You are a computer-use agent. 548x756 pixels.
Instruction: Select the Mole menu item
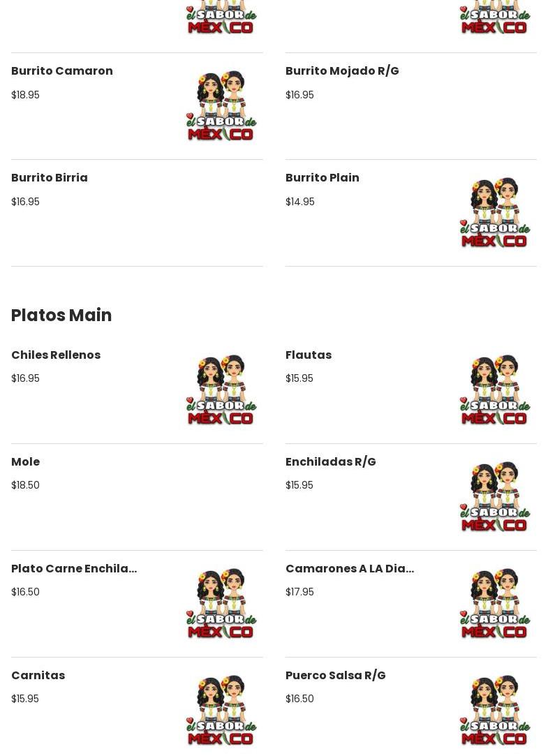(x=26, y=462)
